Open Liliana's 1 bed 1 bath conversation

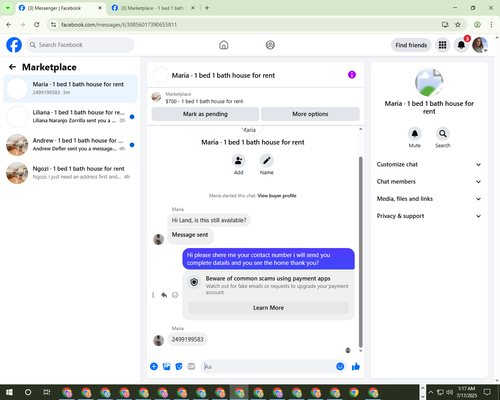(70, 117)
